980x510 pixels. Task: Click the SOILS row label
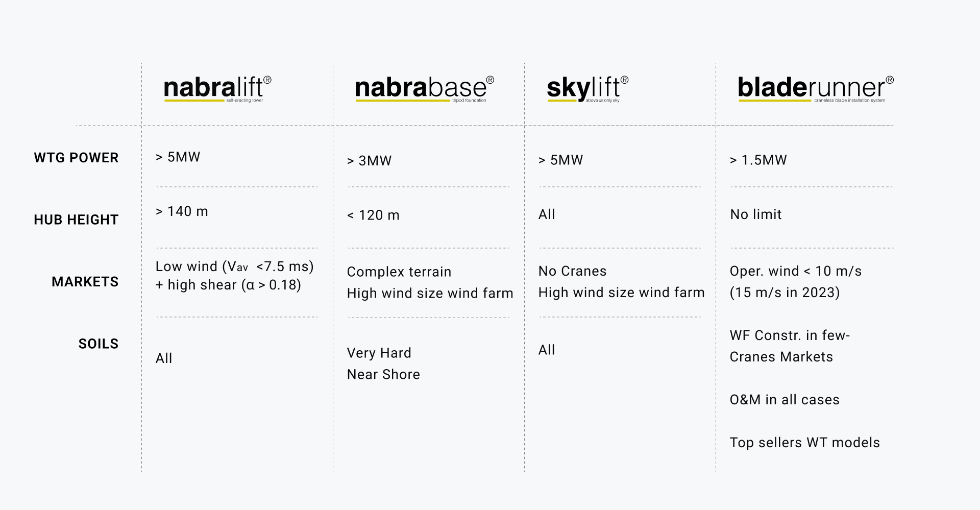coord(98,344)
